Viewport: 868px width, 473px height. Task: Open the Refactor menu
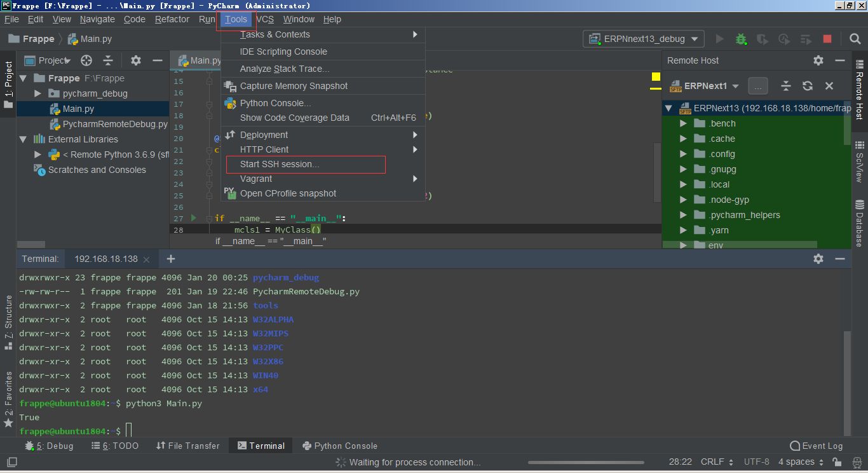pos(172,19)
